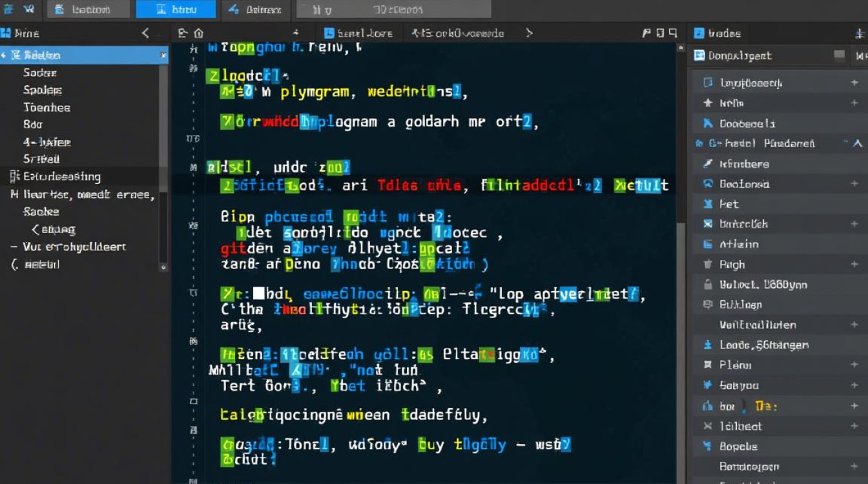Screen dimensions: 868x484
Task: Switch to the 'trades' right panel tab
Action: (x=718, y=33)
